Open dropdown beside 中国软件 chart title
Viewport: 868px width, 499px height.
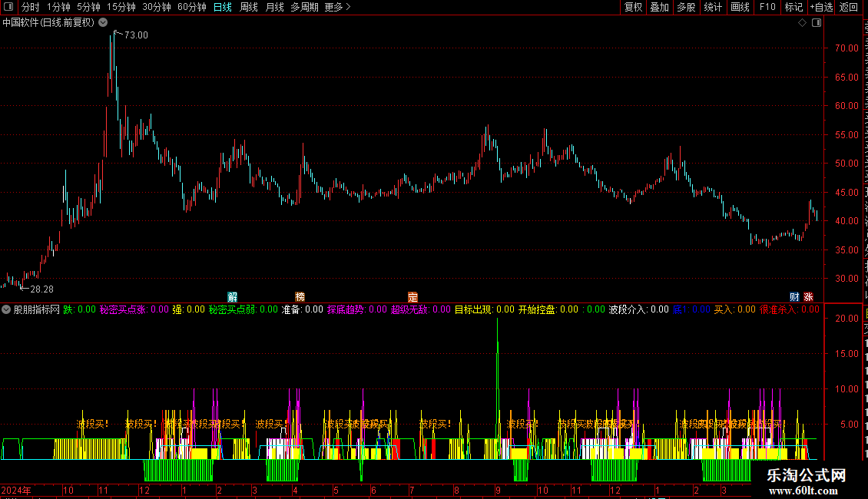[x=103, y=23]
